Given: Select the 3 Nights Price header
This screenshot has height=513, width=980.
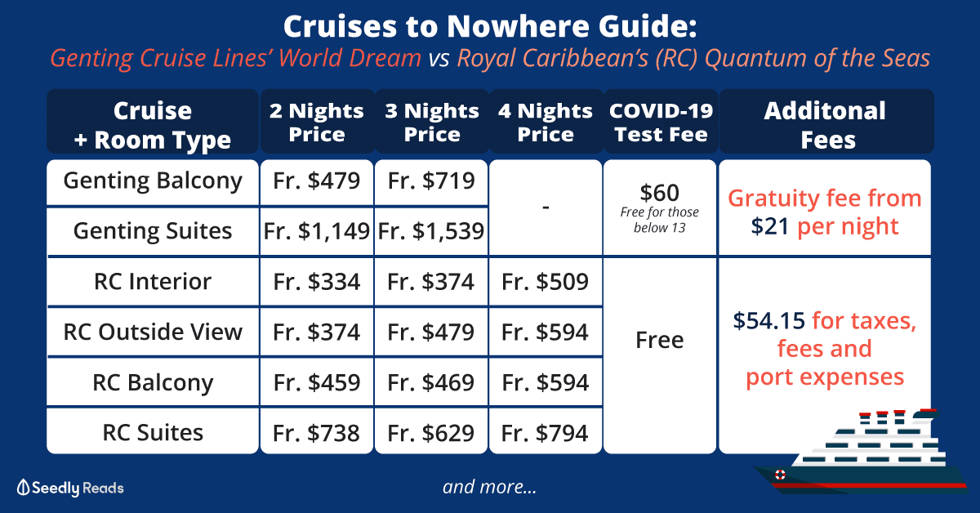Looking at the screenshot, I should click(431, 123).
